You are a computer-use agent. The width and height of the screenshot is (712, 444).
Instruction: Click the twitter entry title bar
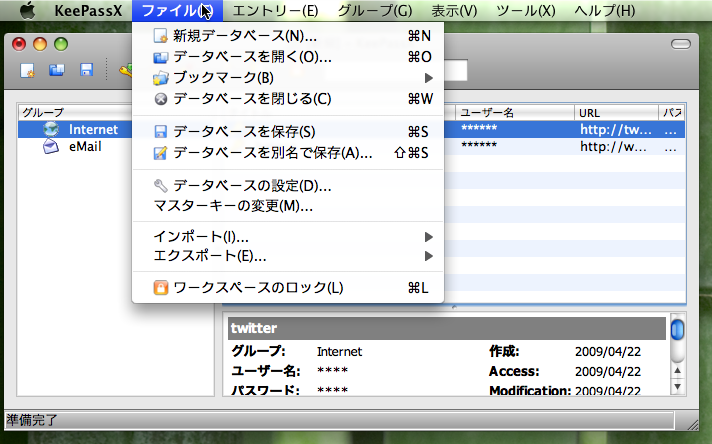click(447, 328)
